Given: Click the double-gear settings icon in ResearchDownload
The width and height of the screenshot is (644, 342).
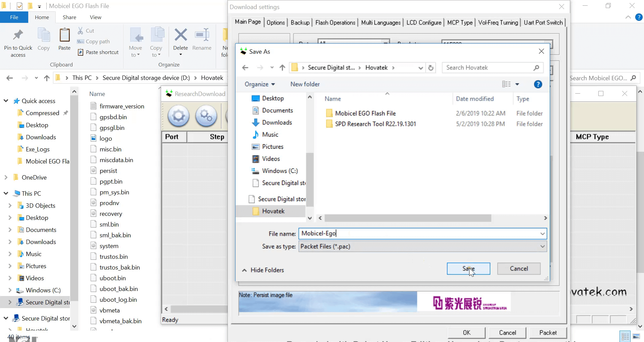Looking at the screenshot, I should [x=206, y=116].
